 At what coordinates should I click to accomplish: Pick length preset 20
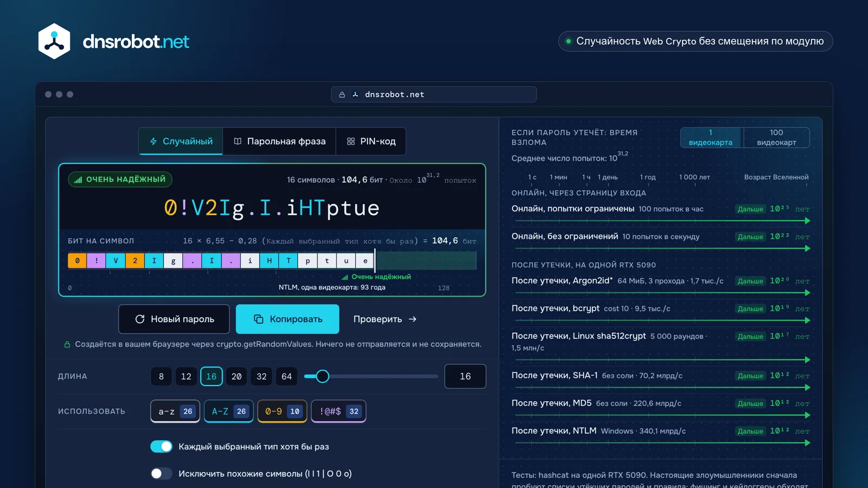coord(237,376)
